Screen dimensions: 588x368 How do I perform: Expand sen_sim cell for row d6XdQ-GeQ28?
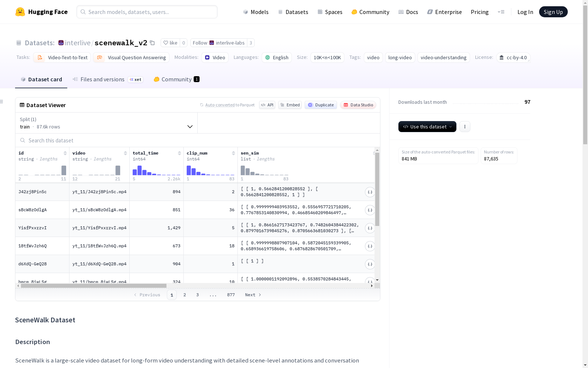tap(370, 264)
